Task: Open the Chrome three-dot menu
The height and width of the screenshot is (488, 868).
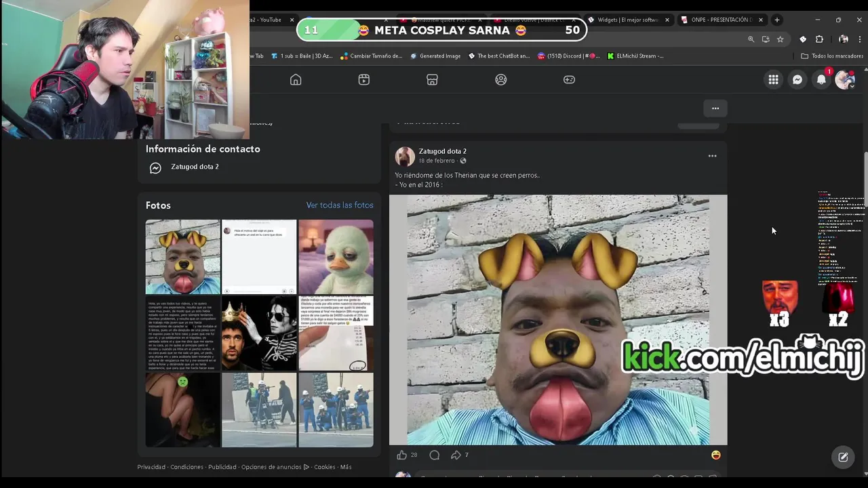Action: (859, 39)
